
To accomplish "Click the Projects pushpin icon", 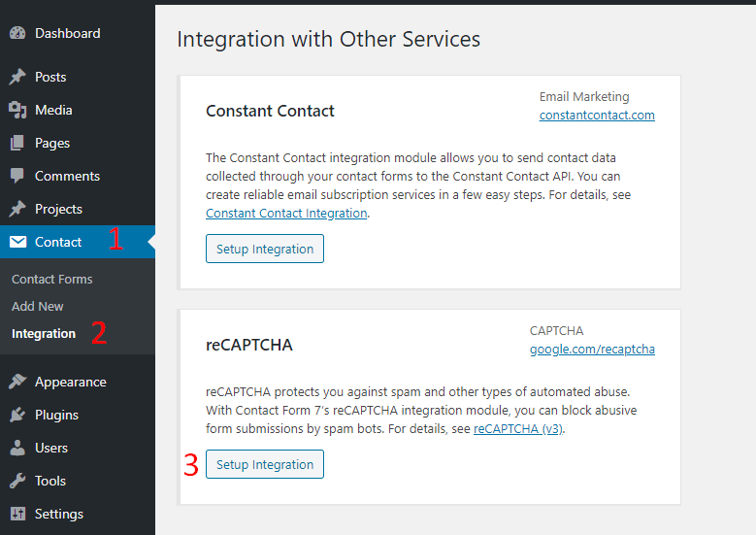I will coord(17,209).
